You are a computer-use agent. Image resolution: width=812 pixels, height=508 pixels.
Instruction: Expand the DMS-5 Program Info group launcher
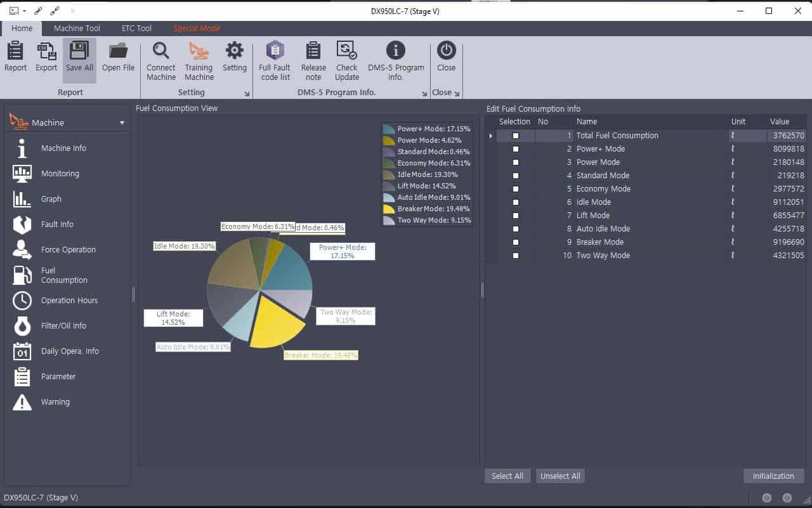pos(424,94)
